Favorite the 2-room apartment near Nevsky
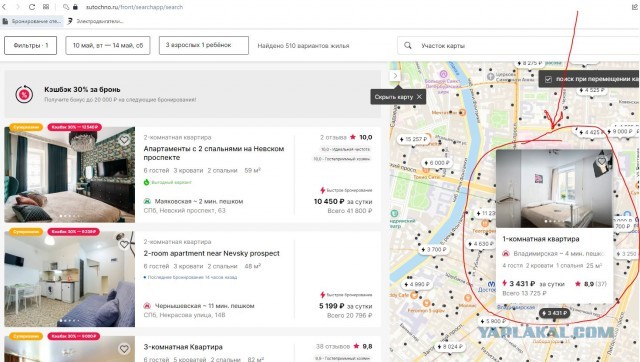Viewport: 640px width, 362px height. tap(124, 244)
